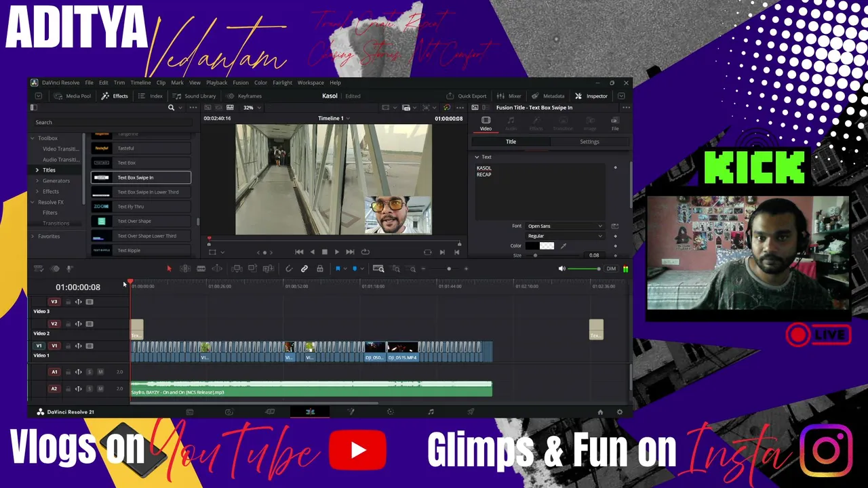Toggle clip Linked Selection
Image resolution: width=868 pixels, height=488 pixels.
click(x=304, y=269)
